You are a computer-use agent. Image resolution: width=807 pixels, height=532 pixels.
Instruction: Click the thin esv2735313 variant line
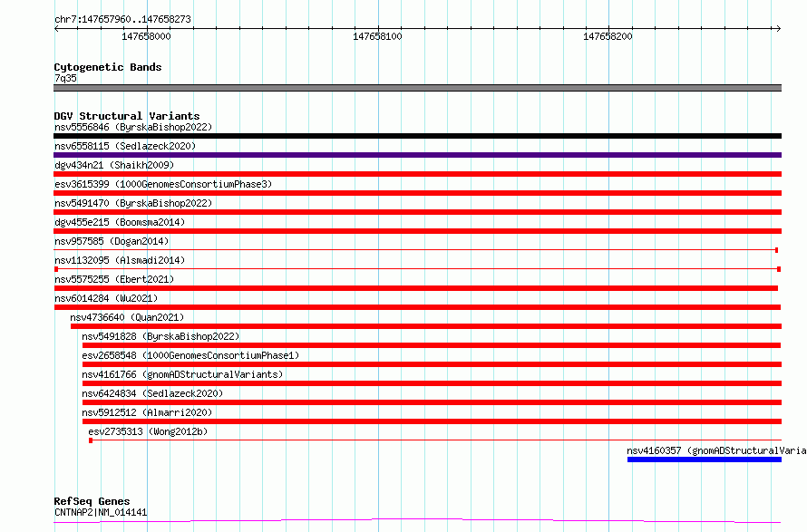coord(435,440)
